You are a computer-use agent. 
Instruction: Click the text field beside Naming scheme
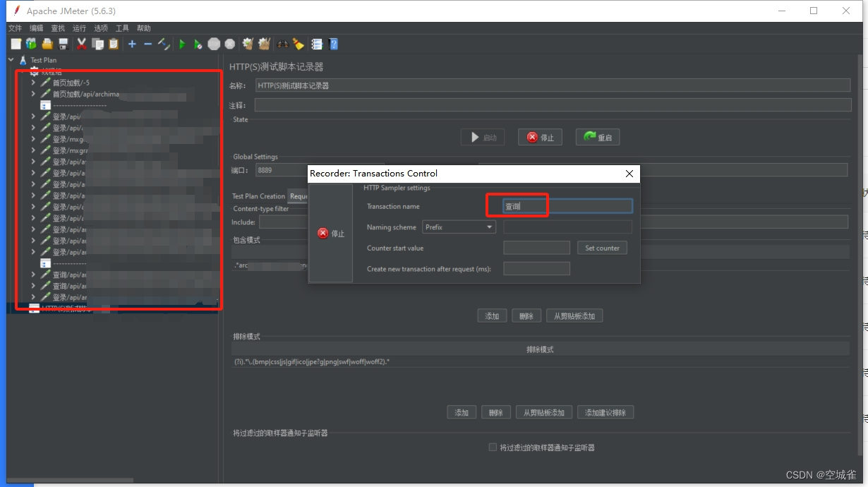click(567, 227)
